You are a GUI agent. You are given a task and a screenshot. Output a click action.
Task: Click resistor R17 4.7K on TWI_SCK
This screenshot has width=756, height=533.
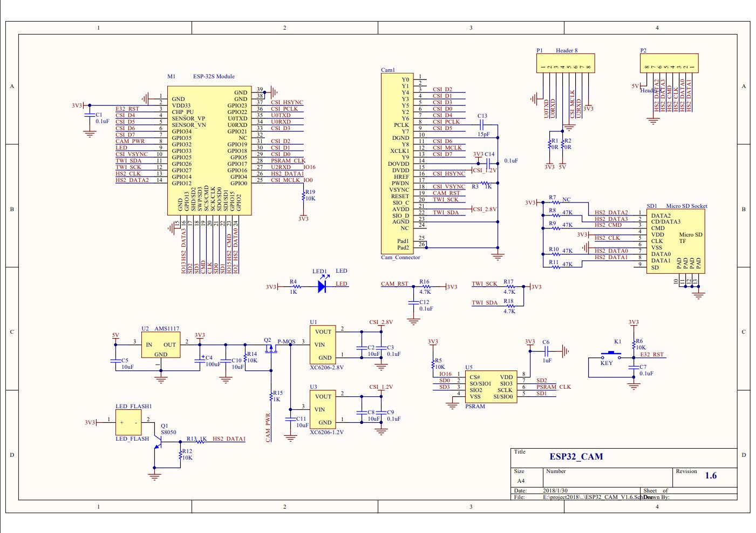(x=510, y=287)
